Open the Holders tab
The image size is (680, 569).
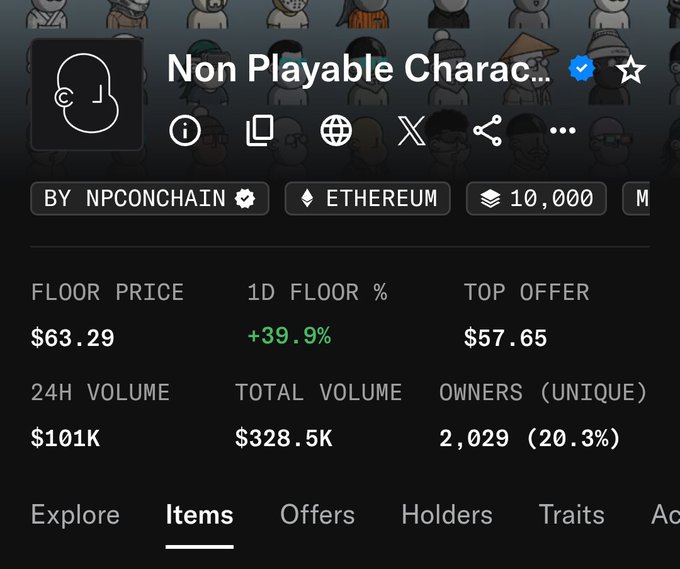[447, 515]
